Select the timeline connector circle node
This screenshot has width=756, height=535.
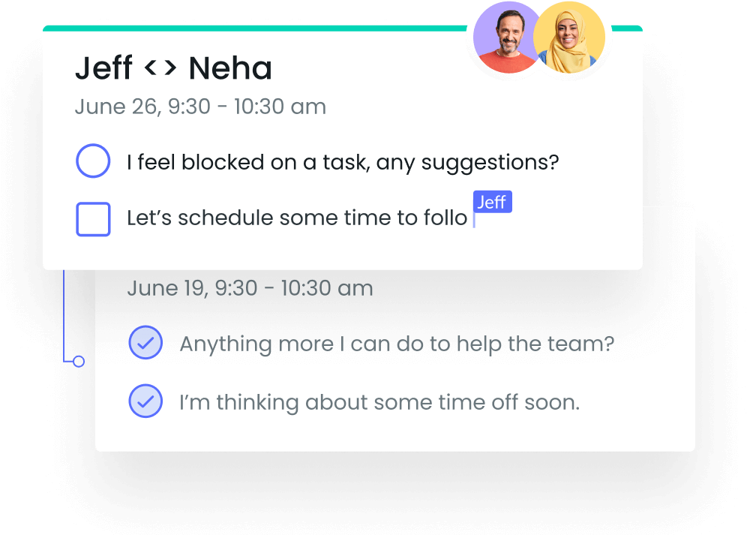[79, 361]
